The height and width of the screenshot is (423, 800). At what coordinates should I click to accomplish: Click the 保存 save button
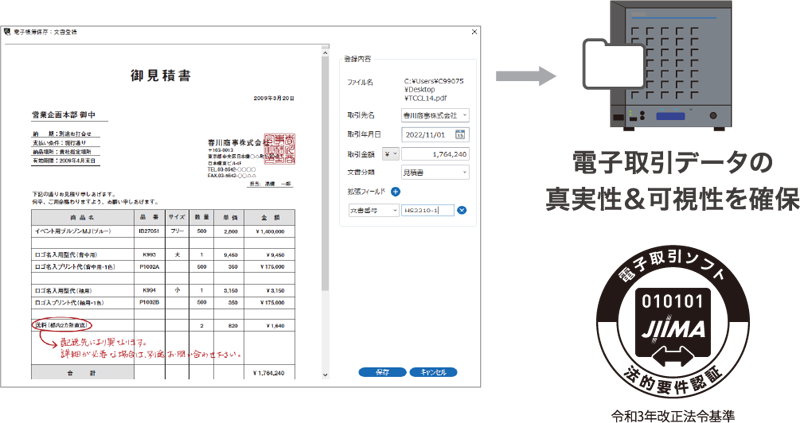point(382,372)
